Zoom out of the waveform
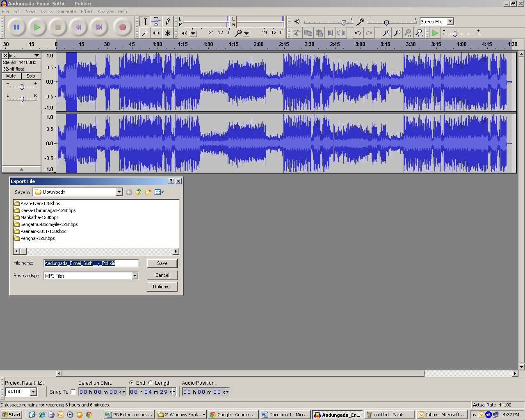The image size is (525, 420). tap(397, 33)
